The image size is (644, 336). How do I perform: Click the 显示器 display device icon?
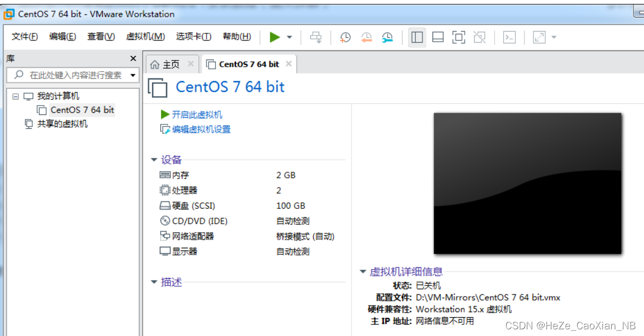click(165, 252)
